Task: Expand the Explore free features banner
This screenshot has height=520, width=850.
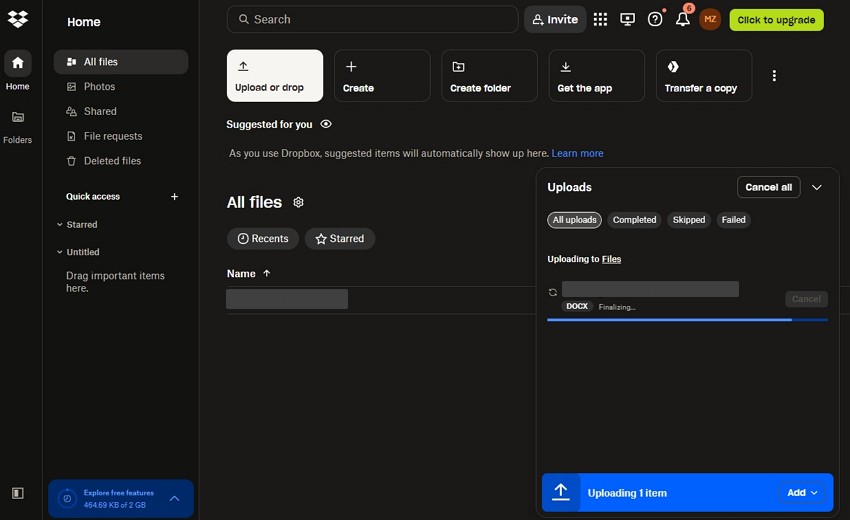Action: 175,498
